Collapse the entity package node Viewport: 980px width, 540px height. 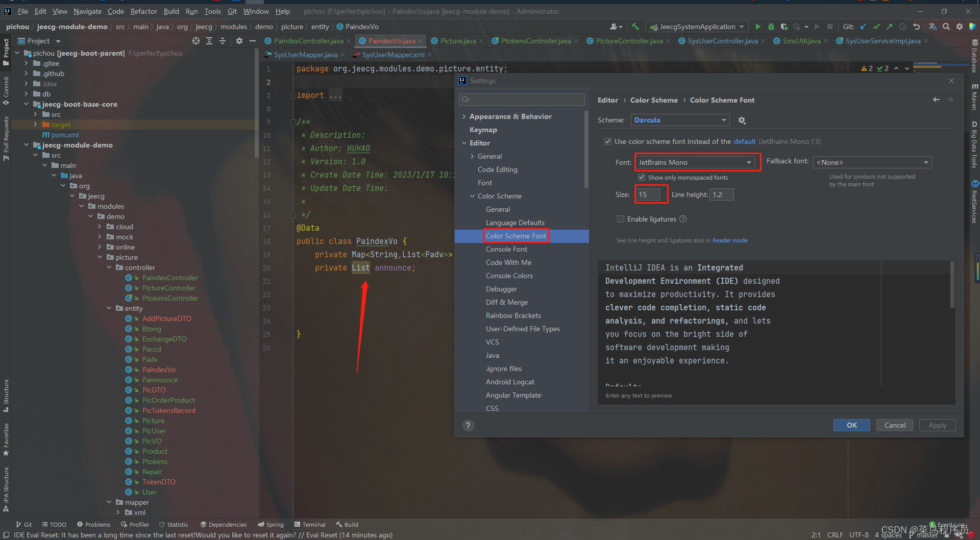click(109, 308)
